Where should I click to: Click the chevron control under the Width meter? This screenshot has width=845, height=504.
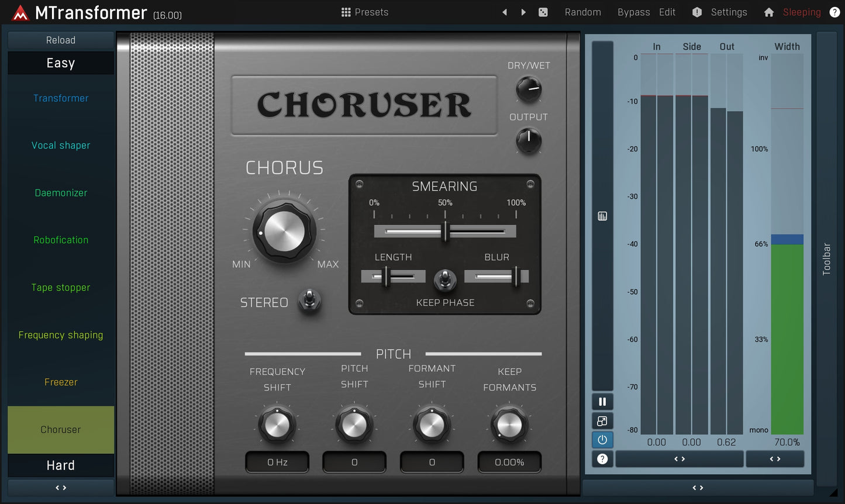point(775,459)
